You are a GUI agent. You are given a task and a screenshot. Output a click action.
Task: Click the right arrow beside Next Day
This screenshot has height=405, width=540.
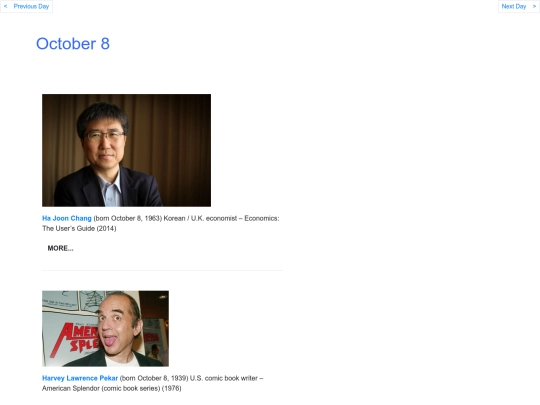click(534, 6)
